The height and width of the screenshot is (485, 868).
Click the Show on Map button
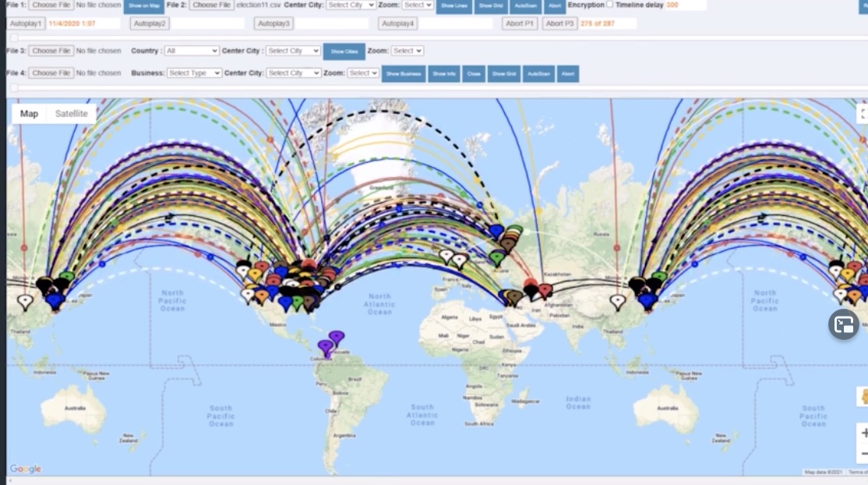pyautogui.click(x=144, y=5)
